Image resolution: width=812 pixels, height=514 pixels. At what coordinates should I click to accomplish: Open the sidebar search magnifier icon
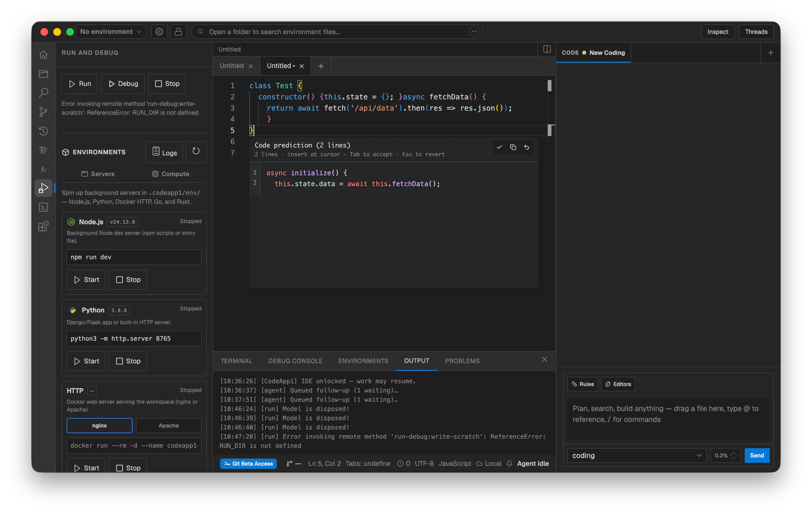coord(43,92)
